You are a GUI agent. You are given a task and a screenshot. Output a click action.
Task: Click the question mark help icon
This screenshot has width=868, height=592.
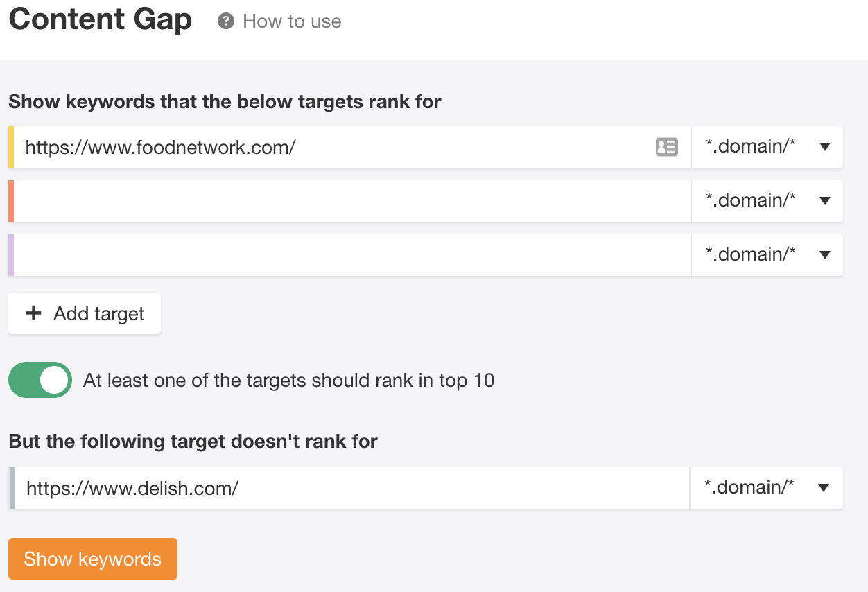click(225, 21)
